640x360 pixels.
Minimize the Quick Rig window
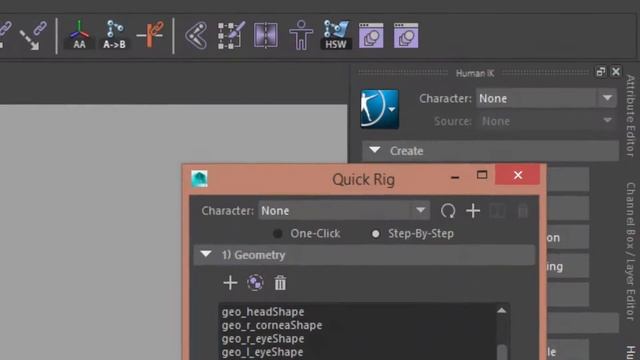(455, 177)
